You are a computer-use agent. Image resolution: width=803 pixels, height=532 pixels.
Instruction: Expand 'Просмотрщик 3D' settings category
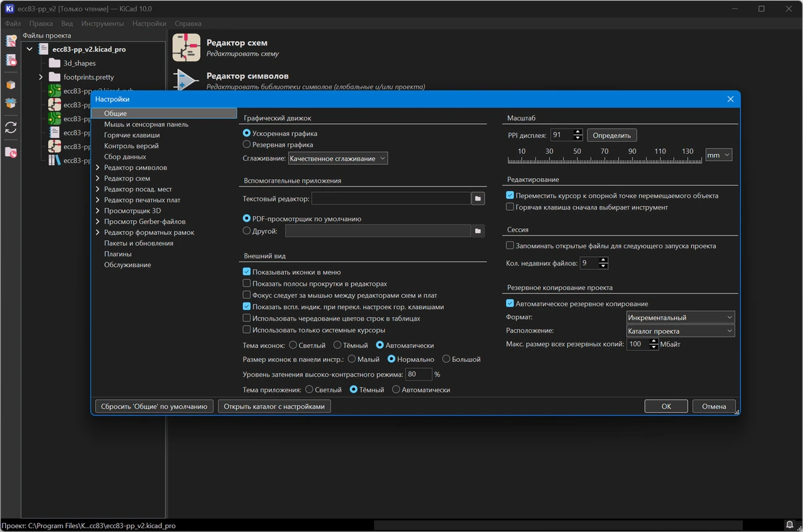(x=98, y=211)
